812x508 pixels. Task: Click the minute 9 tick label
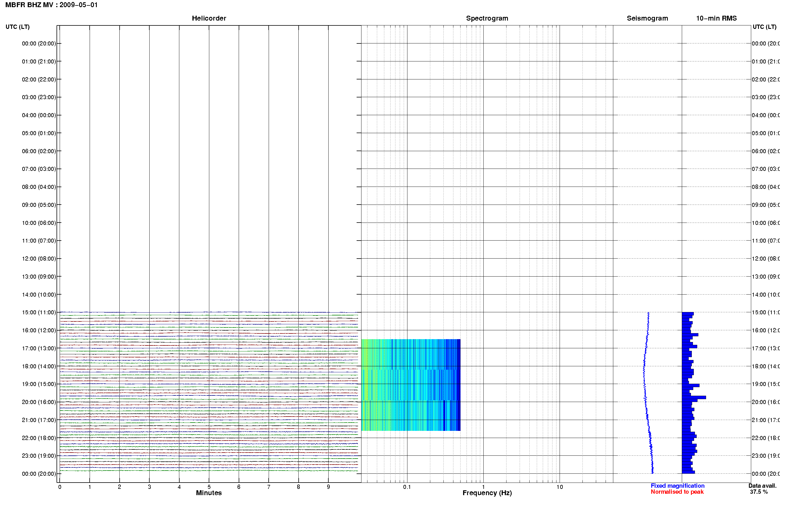click(x=328, y=487)
